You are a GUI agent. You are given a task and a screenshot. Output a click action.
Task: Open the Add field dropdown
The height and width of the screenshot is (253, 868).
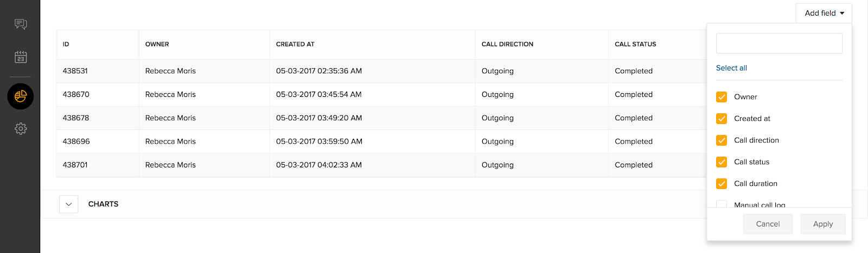pos(824,13)
